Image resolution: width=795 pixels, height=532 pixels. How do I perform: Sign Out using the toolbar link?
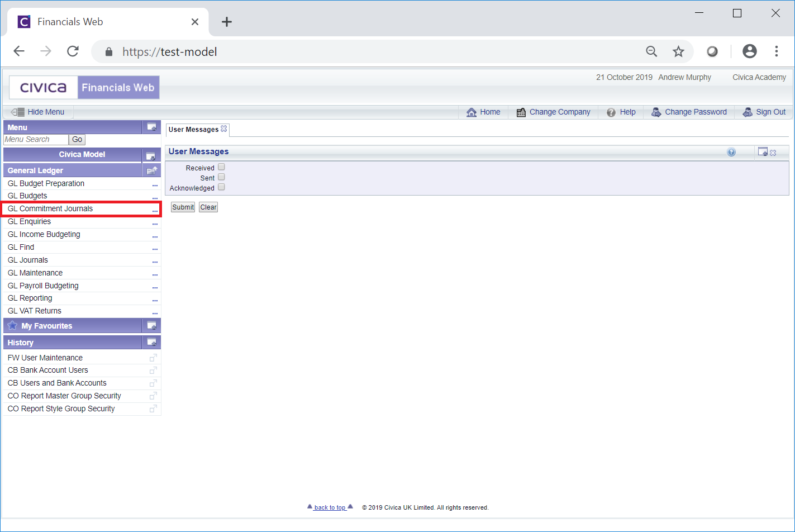[x=764, y=112]
